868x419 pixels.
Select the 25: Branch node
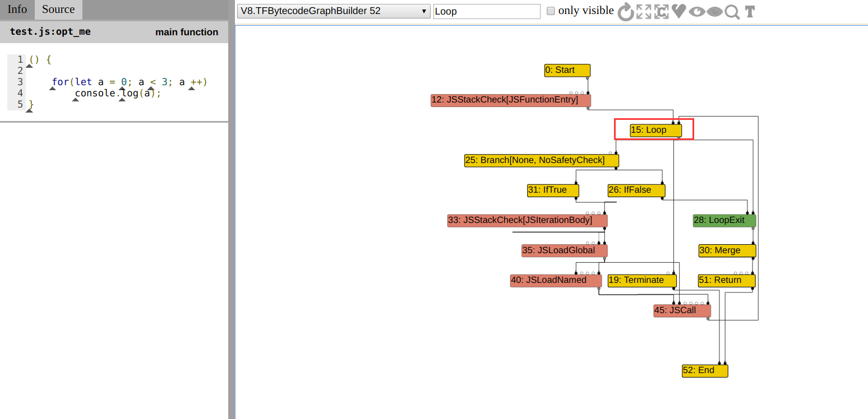[x=541, y=160]
